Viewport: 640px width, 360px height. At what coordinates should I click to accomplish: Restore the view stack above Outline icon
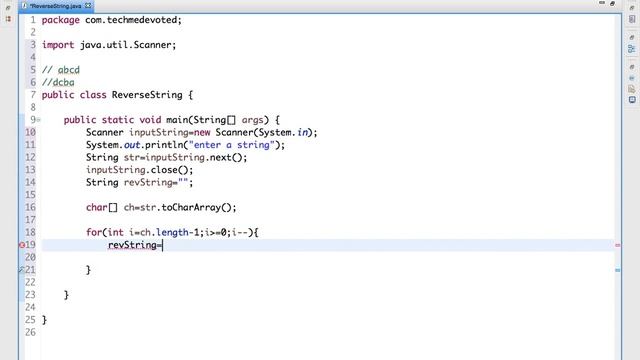(x=632, y=37)
